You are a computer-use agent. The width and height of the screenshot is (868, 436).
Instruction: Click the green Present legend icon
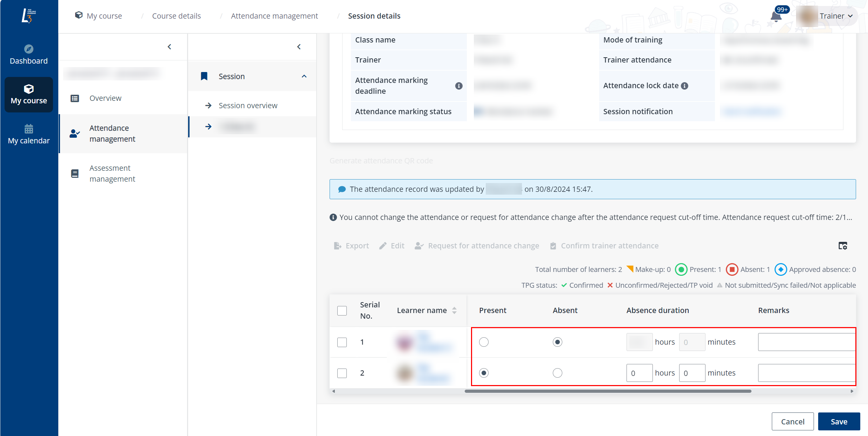[681, 269]
